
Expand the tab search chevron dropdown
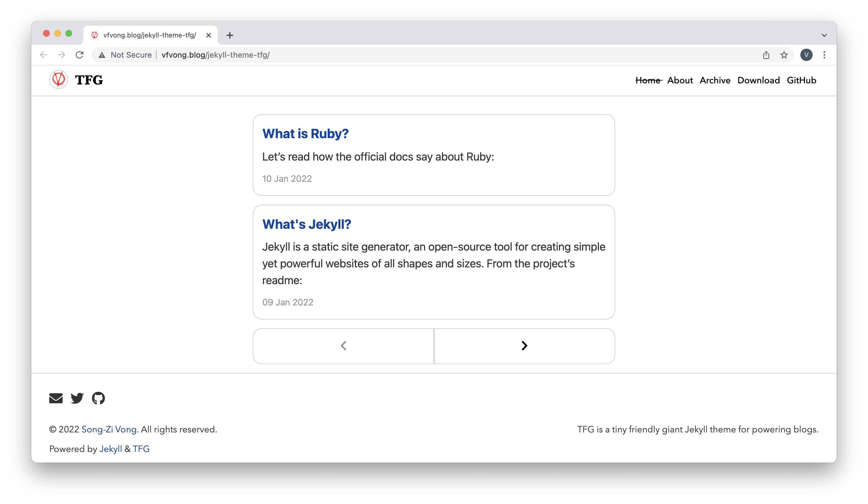824,35
